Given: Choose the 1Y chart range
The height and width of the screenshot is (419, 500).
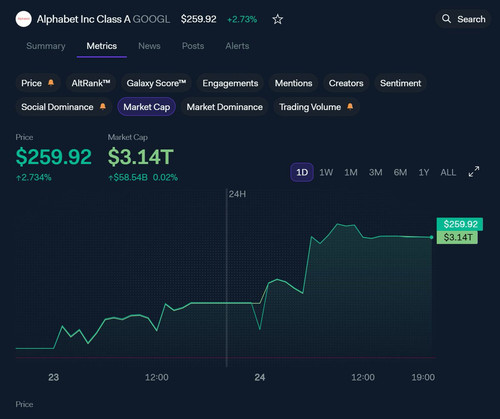Looking at the screenshot, I should (x=424, y=172).
